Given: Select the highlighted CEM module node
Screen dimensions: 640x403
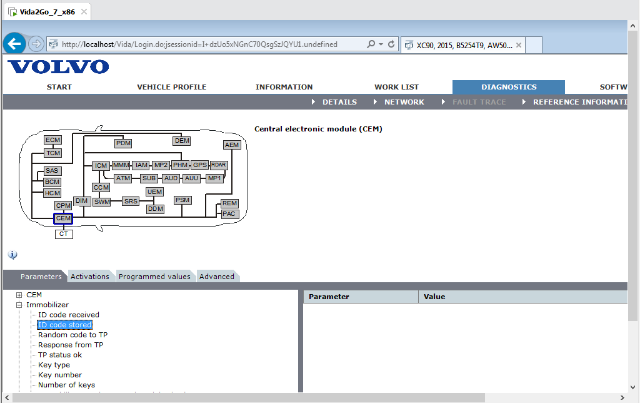Looking at the screenshot, I should 63,219.
